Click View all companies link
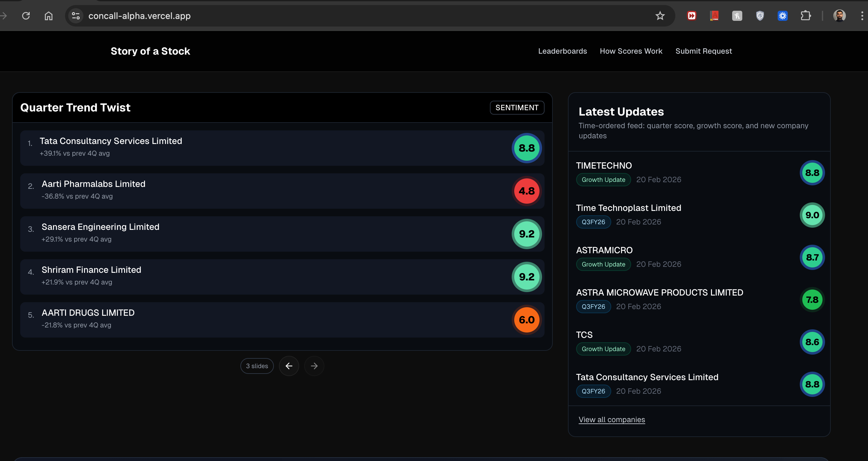868x461 pixels. pos(612,420)
